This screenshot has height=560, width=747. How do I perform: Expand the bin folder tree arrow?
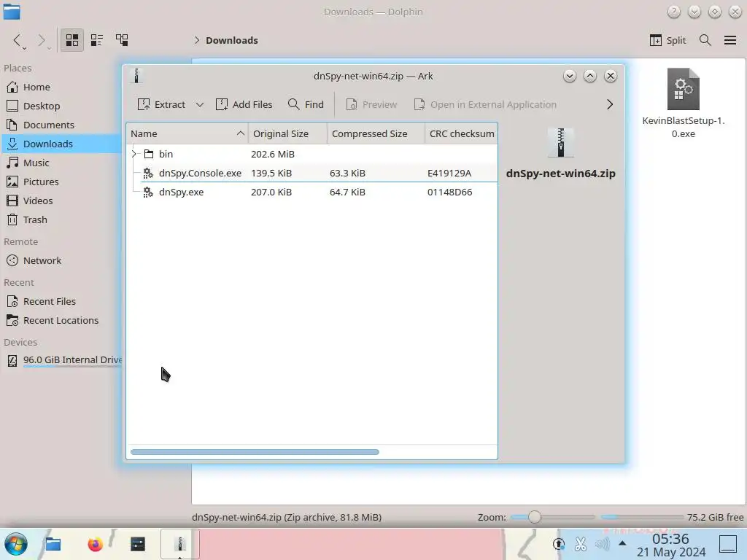tap(134, 154)
